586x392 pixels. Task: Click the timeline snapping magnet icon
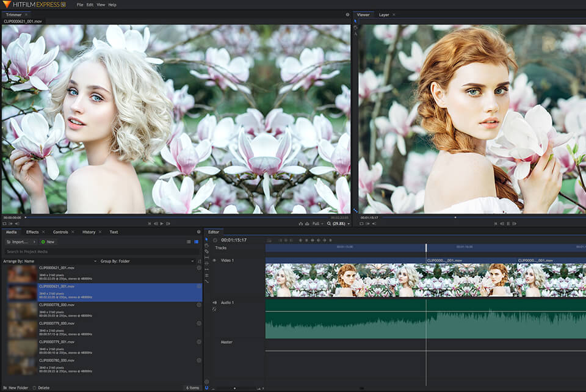click(206, 387)
